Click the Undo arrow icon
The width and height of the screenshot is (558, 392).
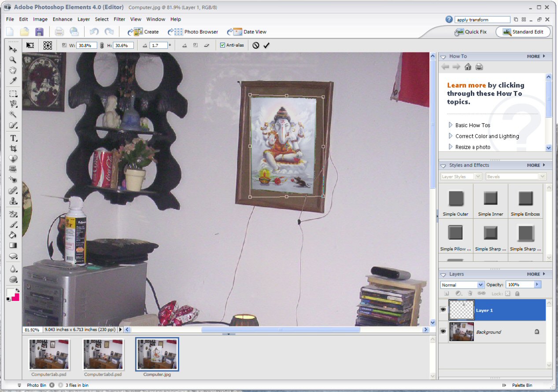coord(94,32)
